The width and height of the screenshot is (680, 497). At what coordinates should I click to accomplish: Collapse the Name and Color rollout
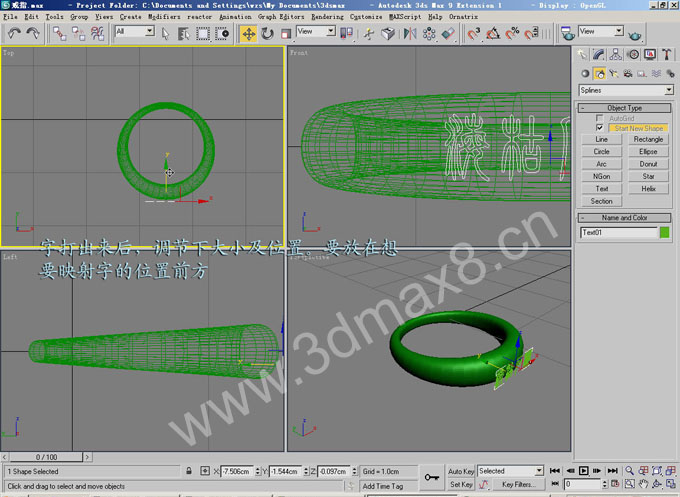click(x=624, y=218)
